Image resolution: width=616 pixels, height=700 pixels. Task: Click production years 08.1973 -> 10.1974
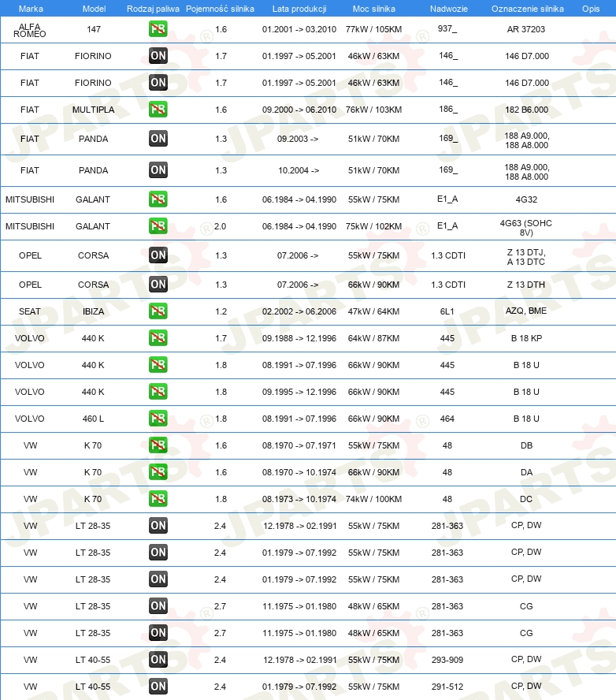(299, 499)
